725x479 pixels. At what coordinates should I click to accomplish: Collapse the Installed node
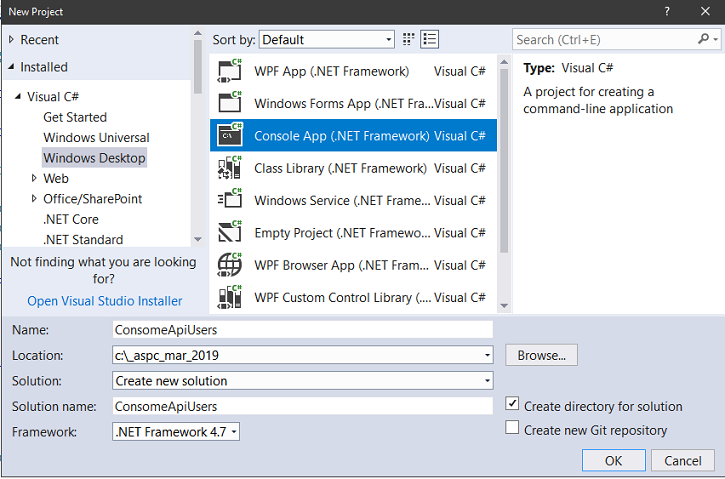tap(12, 67)
